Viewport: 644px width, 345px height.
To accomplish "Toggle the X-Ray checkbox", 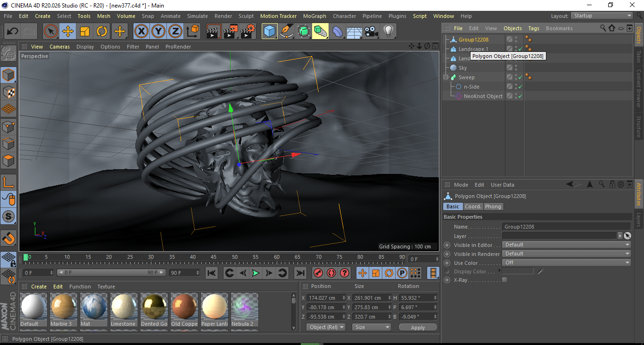I will [x=505, y=280].
